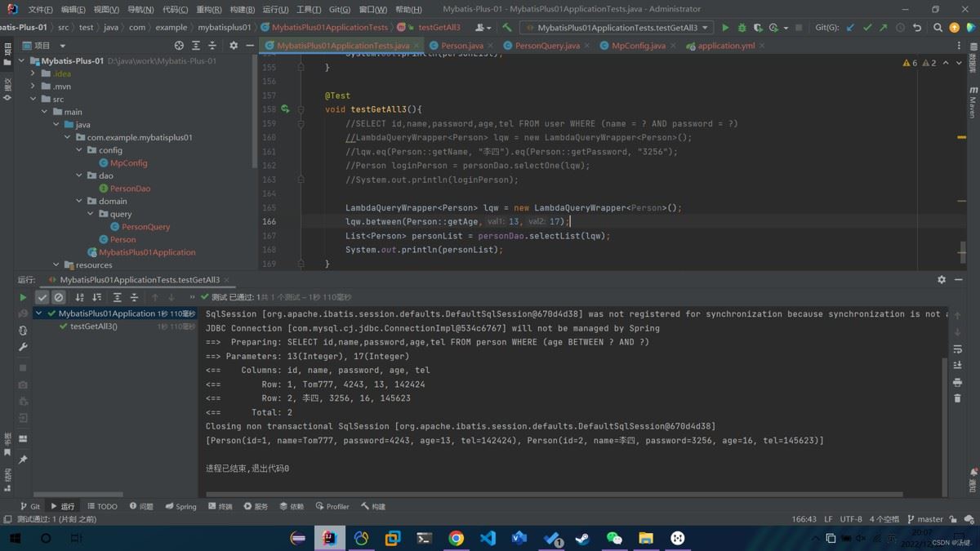The width and height of the screenshot is (980, 551).
Task: Click run test gutter icon at line 158
Action: pos(285,109)
